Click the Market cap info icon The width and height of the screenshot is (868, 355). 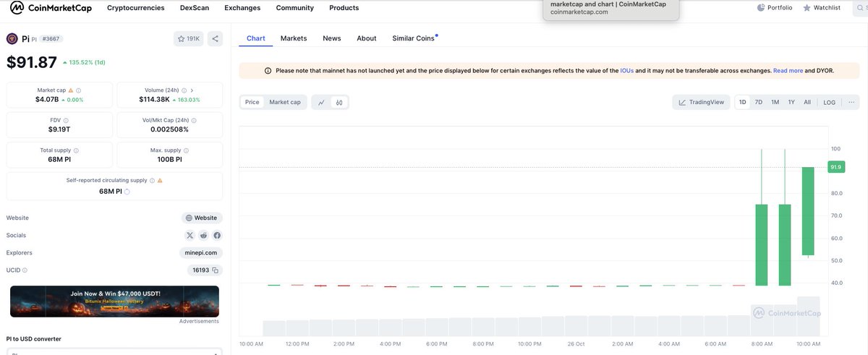pyautogui.click(x=79, y=90)
